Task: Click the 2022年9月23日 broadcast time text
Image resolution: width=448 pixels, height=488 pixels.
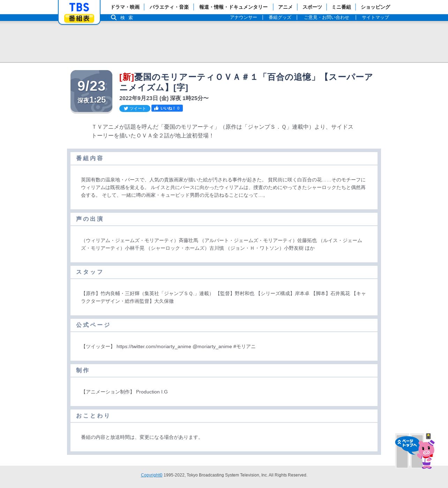Action: pyautogui.click(x=164, y=98)
